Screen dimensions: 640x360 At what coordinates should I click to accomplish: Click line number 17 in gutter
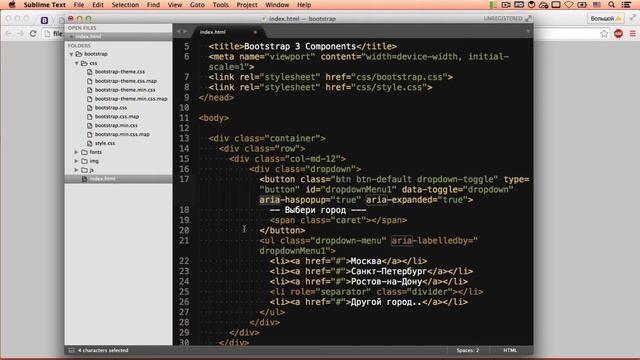(184, 179)
